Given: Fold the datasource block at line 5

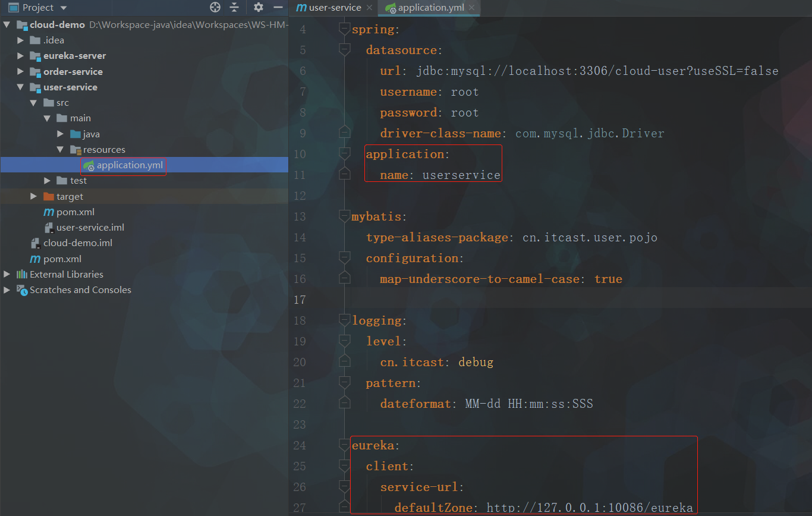Looking at the screenshot, I should (344, 49).
